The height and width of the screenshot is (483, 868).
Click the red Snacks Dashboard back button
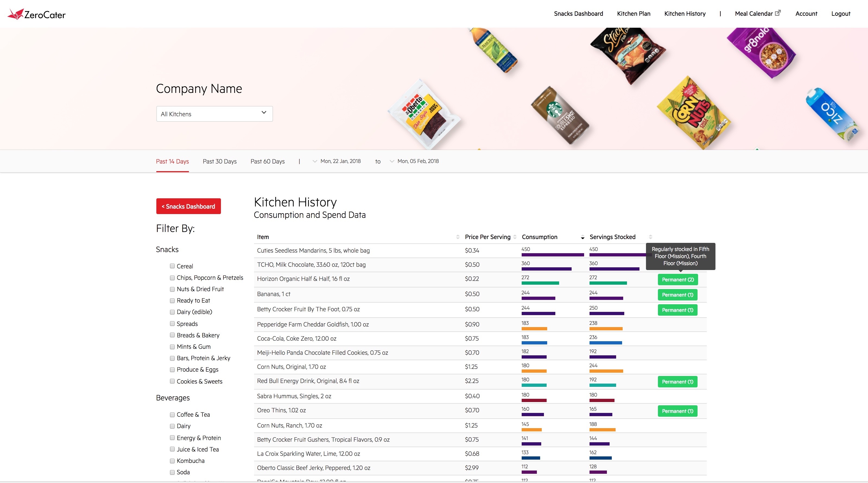pyautogui.click(x=188, y=206)
